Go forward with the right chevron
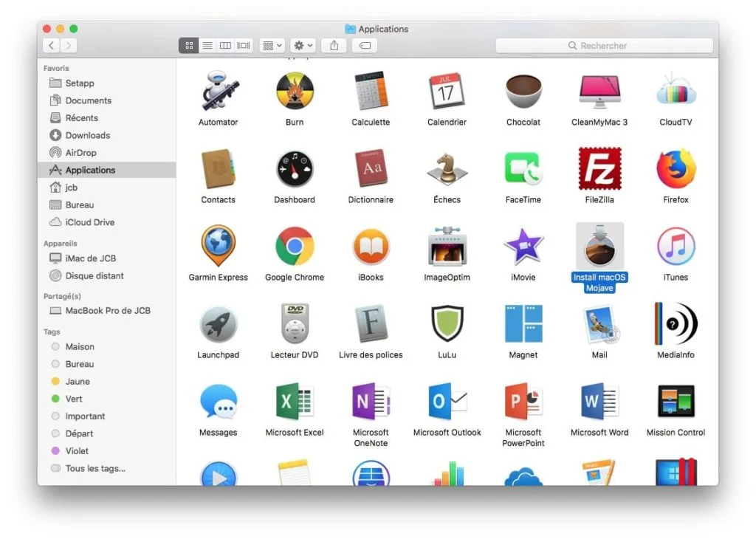The image size is (756, 539). click(69, 46)
